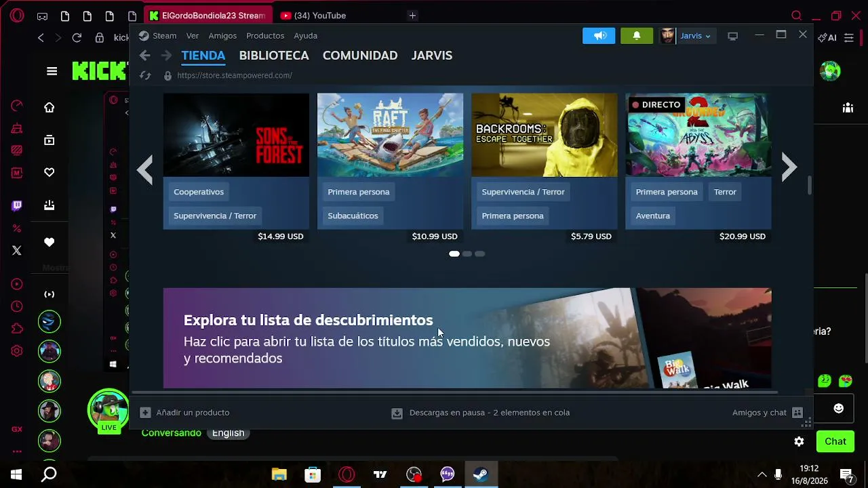This screenshot has width=868, height=488.
Task: Open Steam from the Windows taskbar
Action: pyautogui.click(x=481, y=474)
